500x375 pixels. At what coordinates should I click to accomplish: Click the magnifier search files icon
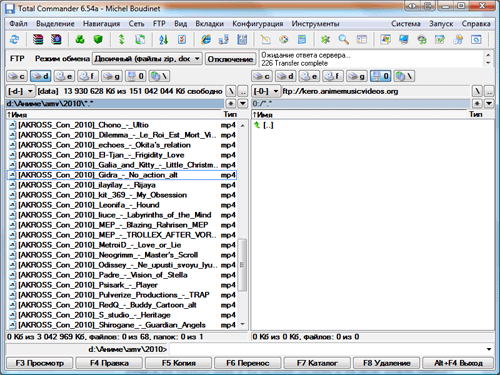344,40
